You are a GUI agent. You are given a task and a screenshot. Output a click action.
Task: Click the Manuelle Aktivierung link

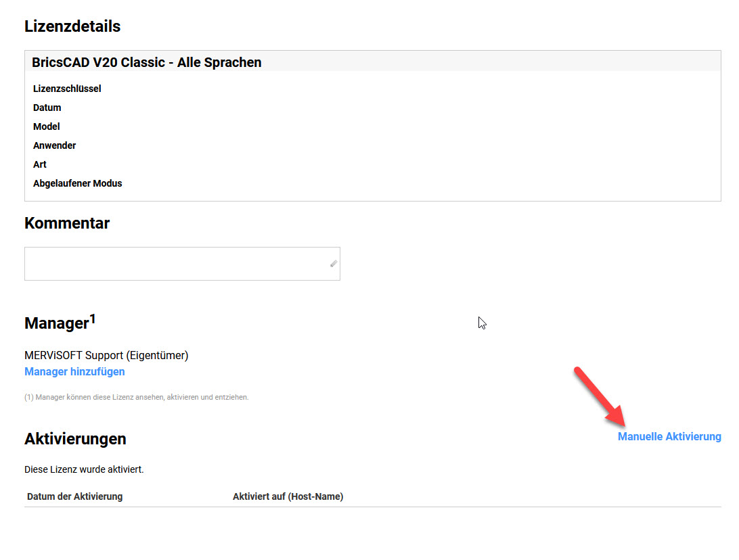pyautogui.click(x=669, y=437)
